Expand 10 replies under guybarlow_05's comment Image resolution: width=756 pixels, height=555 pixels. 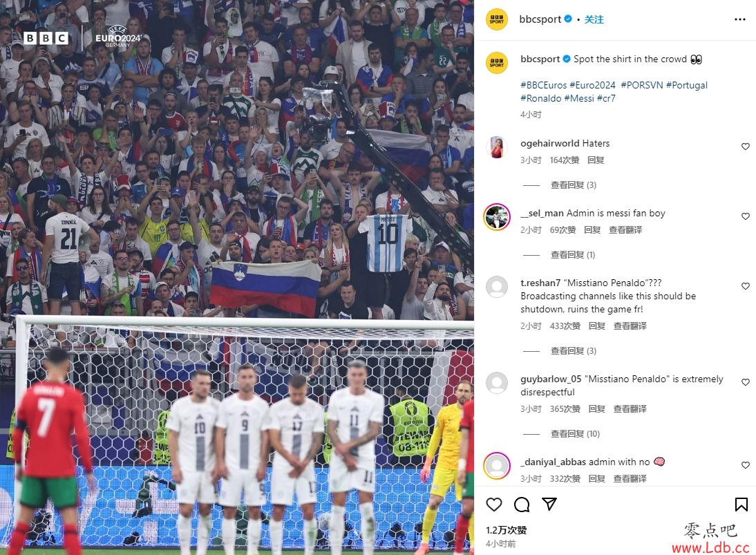pos(575,434)
